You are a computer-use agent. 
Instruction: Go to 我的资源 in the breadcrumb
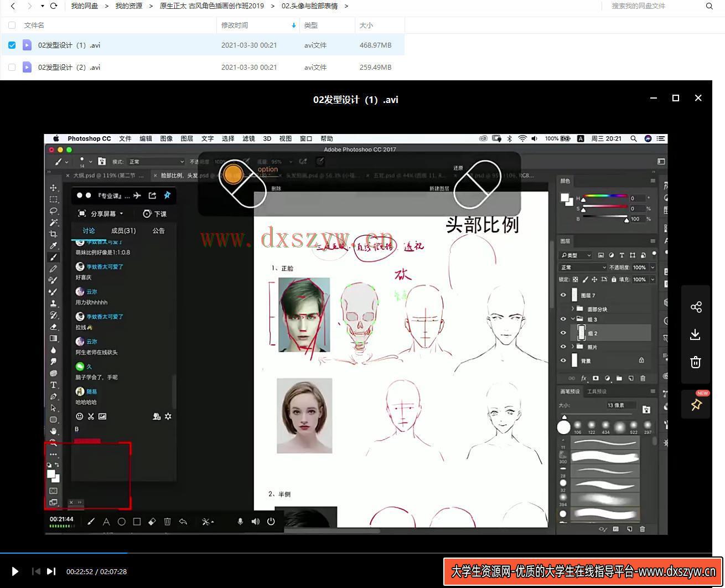click(x=129, y=6)
